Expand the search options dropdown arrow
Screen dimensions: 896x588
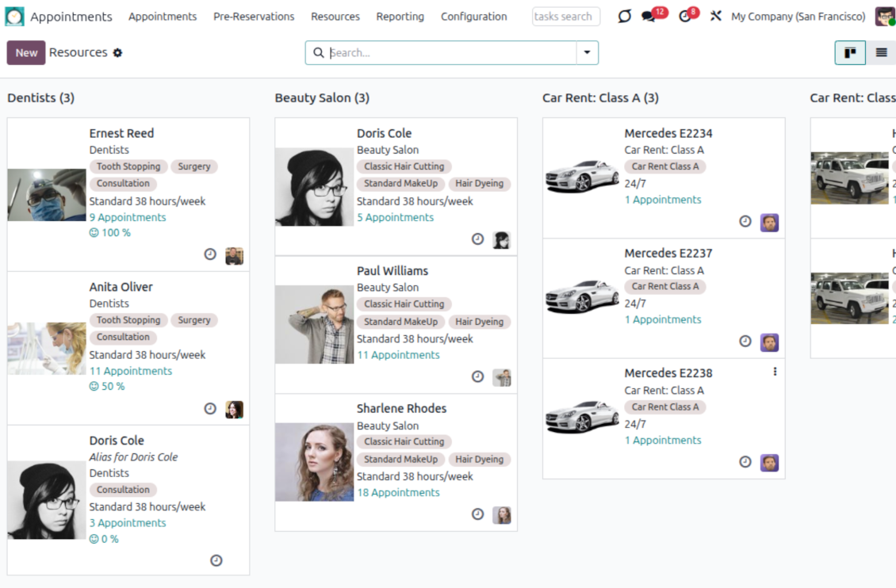587,53
